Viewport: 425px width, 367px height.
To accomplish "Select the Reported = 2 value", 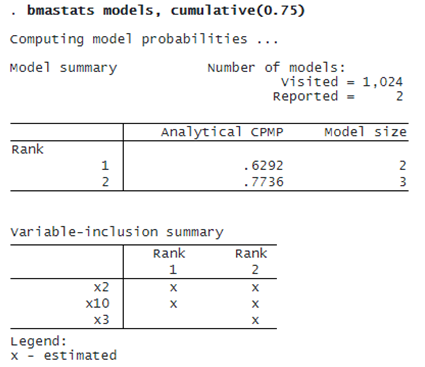I will point(338,97).
